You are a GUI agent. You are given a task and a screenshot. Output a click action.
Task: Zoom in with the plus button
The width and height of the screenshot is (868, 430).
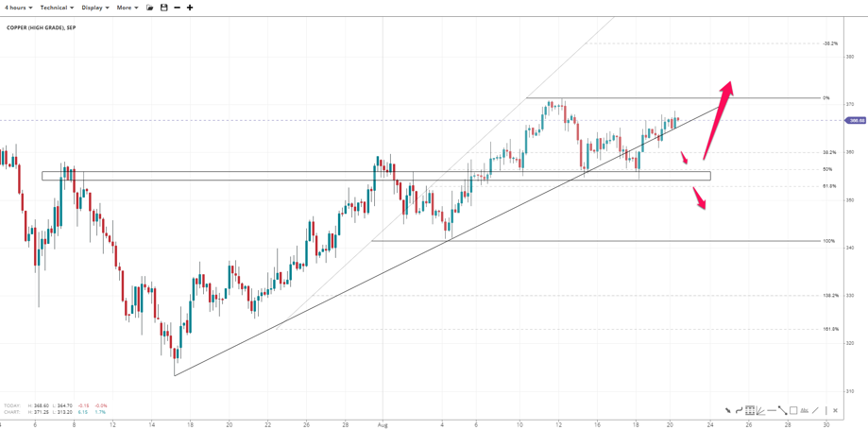190,8
